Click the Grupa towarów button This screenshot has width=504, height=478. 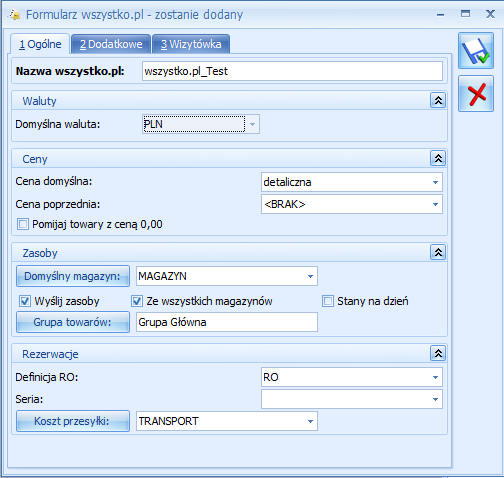tap(73, 322)
